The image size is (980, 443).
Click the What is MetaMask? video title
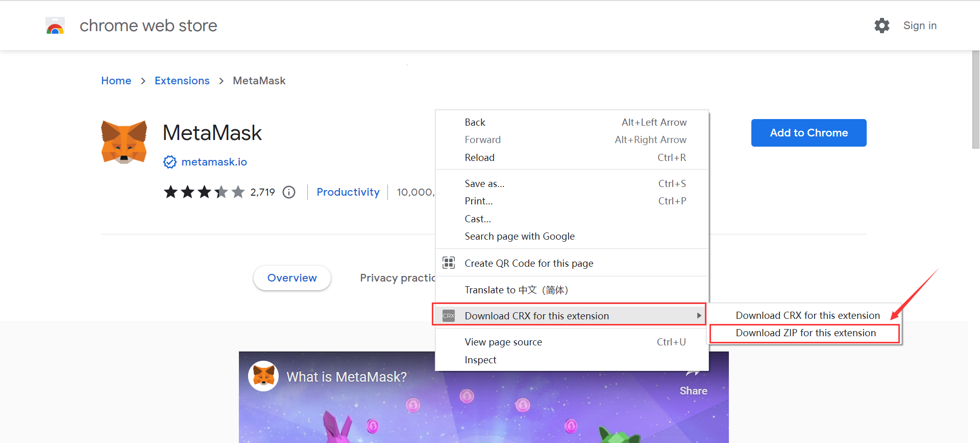(x=347, y=377)
